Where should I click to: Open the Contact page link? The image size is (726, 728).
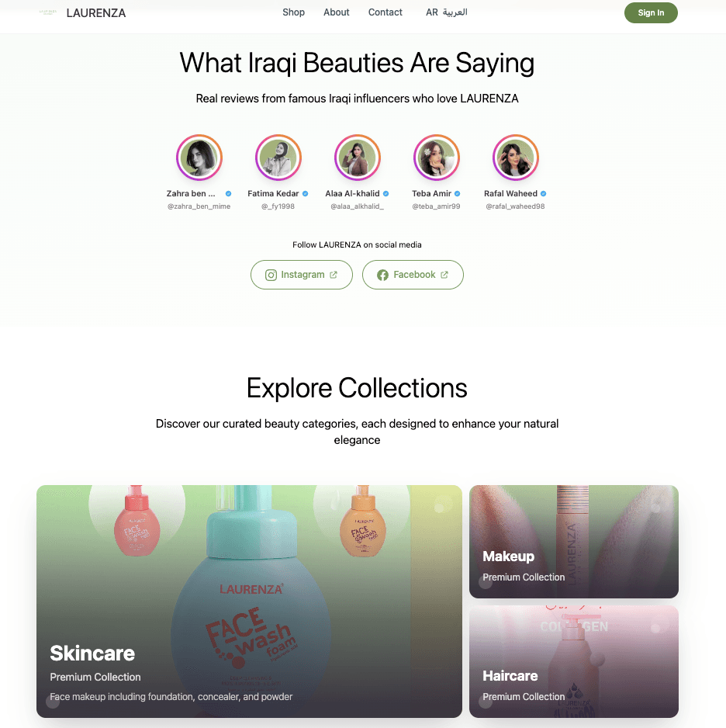(385, 12)
